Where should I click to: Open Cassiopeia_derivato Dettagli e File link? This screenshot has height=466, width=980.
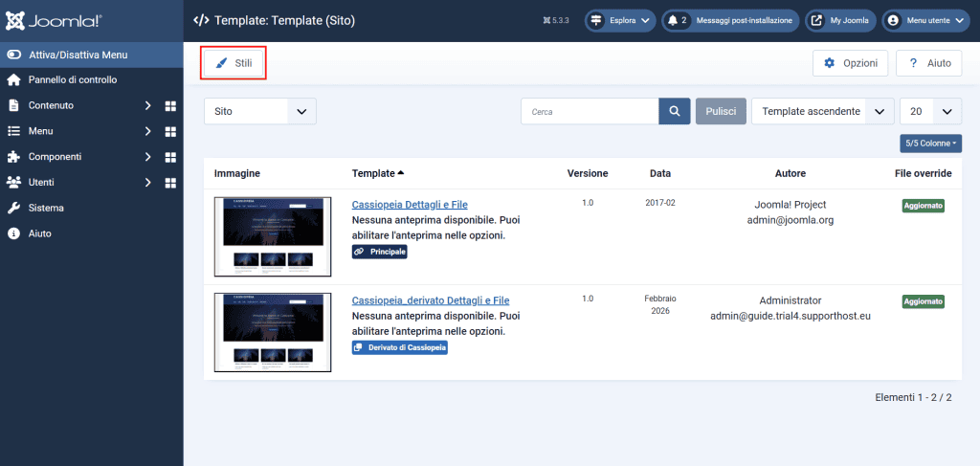(x=431, y=300)
